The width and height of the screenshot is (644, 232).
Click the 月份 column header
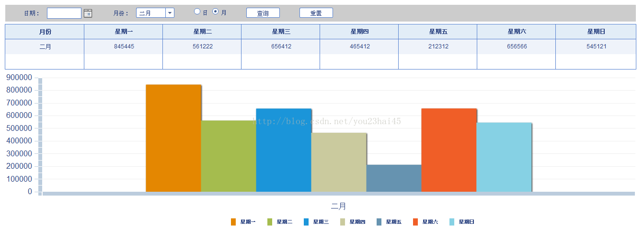point(45,32)
